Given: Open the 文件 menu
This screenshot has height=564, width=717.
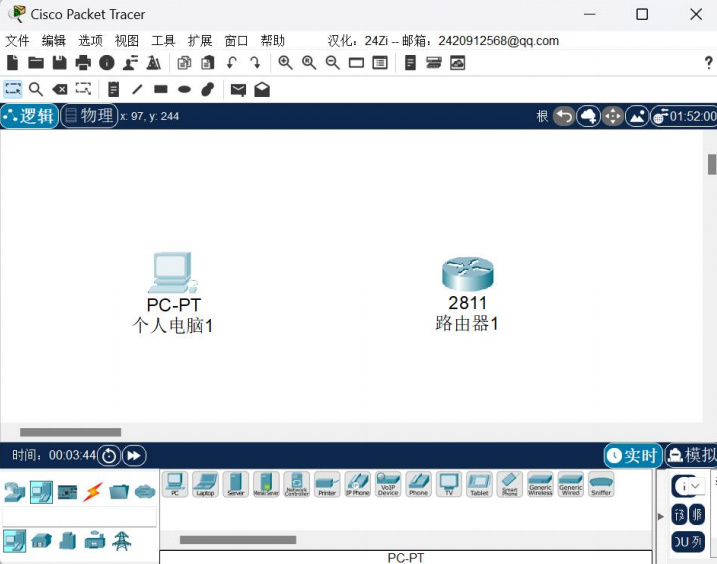Looking at the screenshot, I should tap(17, 41).
